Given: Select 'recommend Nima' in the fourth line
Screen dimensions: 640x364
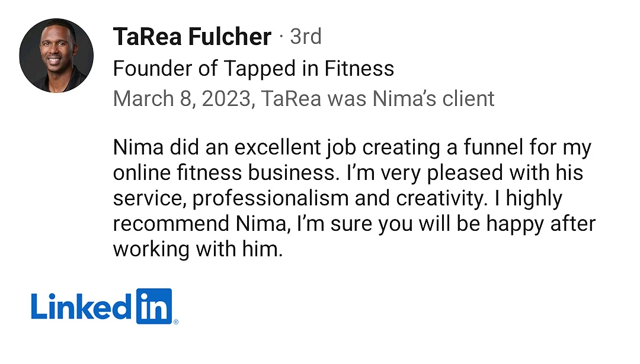Looking at the screenshot, I should point(200,224).
